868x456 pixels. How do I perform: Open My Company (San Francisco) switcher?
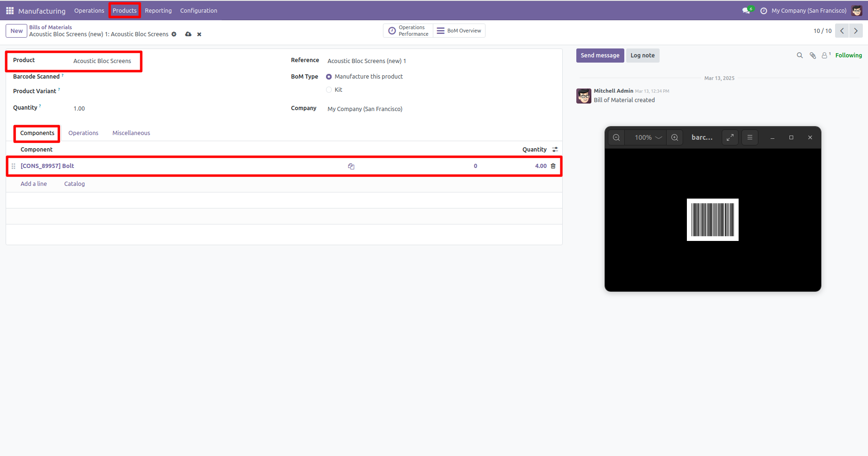[x=809, y=11]
